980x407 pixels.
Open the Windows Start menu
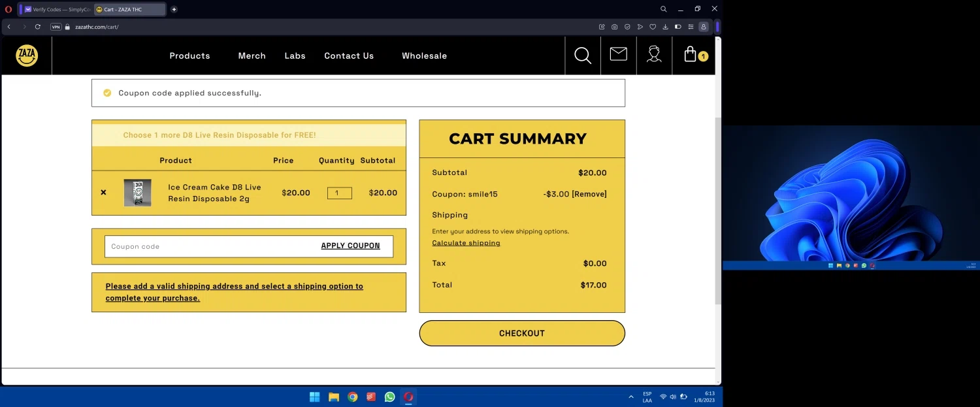coord(314,397)
